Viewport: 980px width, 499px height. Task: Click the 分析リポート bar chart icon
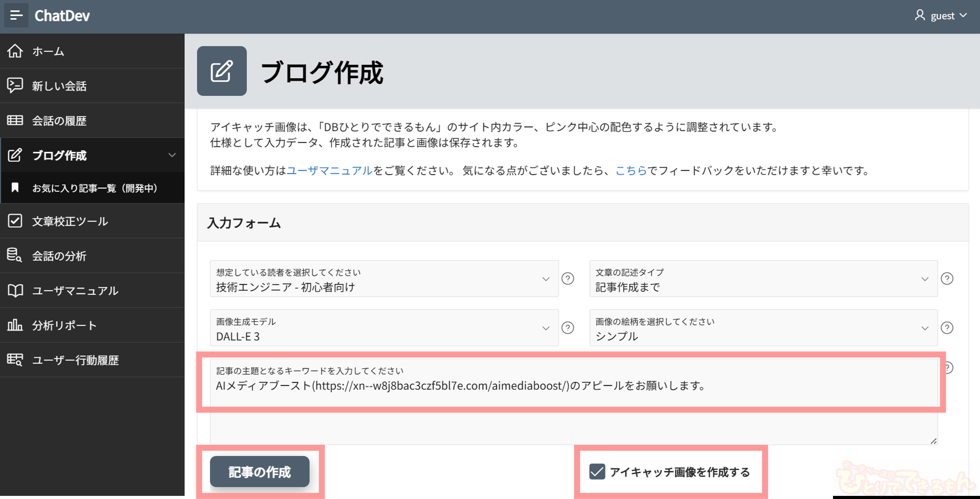tap(15, 325)
